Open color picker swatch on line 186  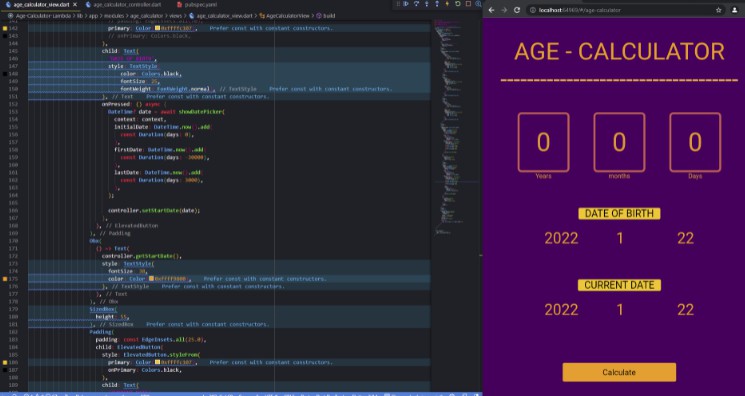[x=157, y=363]
